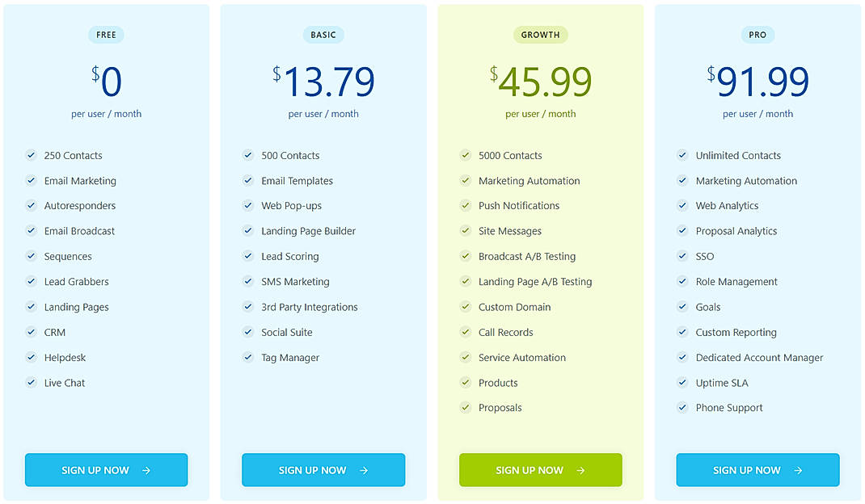Click the checkmark icon beside Dedicated Account Manager
Viewport: 865px width, 504px height.
(x=682, y=357)
